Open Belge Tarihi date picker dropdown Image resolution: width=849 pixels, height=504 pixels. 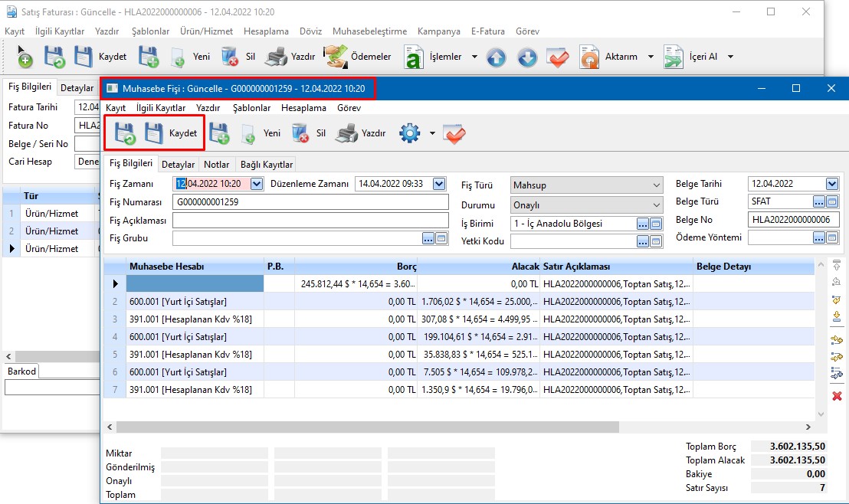tap(831, 184)
